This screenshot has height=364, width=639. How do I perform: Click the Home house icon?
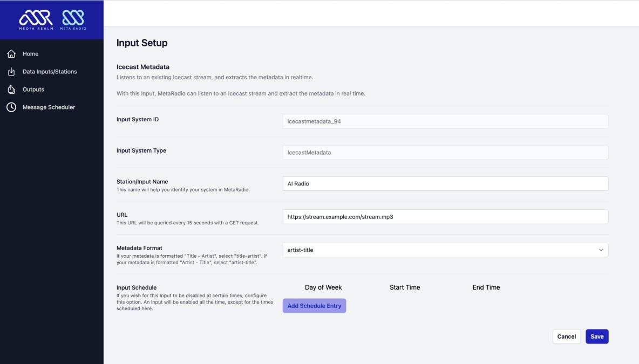(x=11, y=54)
